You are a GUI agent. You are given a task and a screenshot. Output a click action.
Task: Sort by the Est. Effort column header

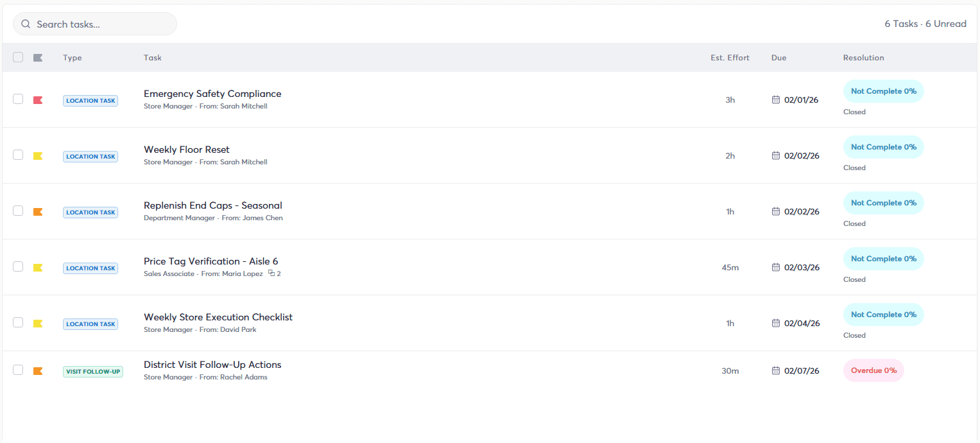coord(730,58)
